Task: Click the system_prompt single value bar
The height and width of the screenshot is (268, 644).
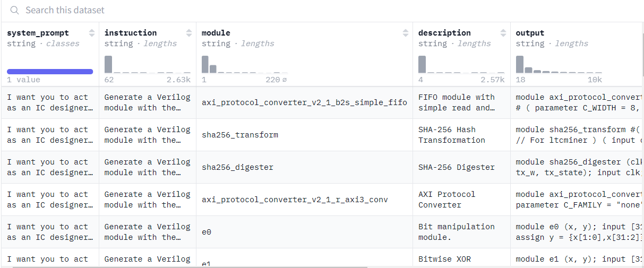Action: (50, 71)
